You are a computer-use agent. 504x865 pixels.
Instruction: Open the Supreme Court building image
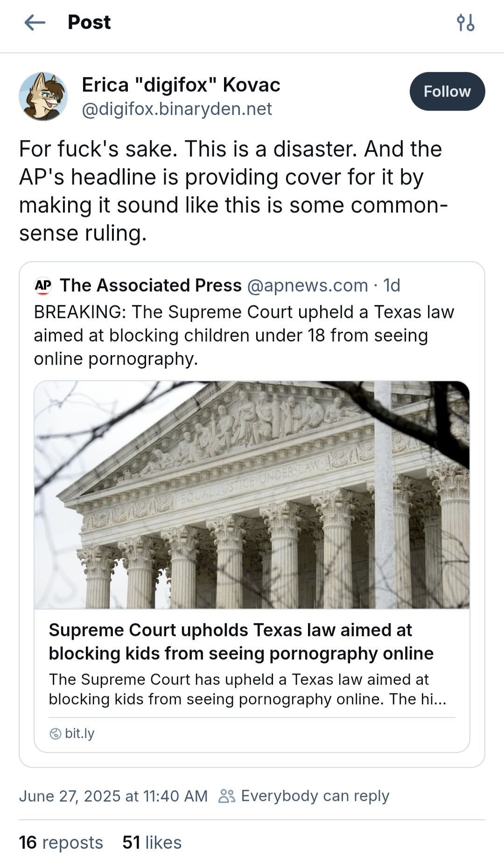tap(252, 495)
